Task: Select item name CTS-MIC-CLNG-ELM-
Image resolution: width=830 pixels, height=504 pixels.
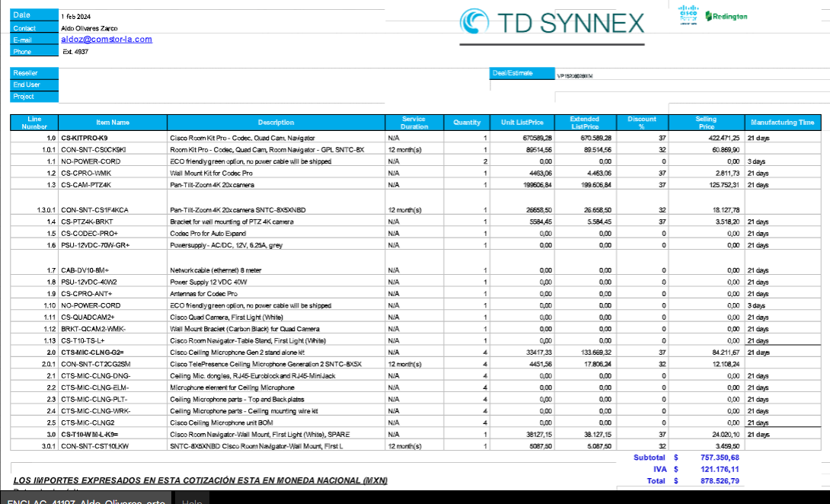Action: tap(95, 388)
